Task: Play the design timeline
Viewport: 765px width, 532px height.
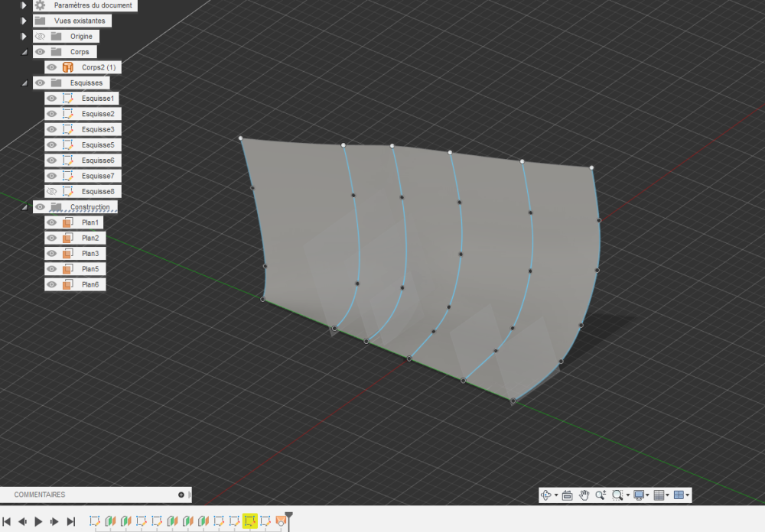Action: click(38, 522)
